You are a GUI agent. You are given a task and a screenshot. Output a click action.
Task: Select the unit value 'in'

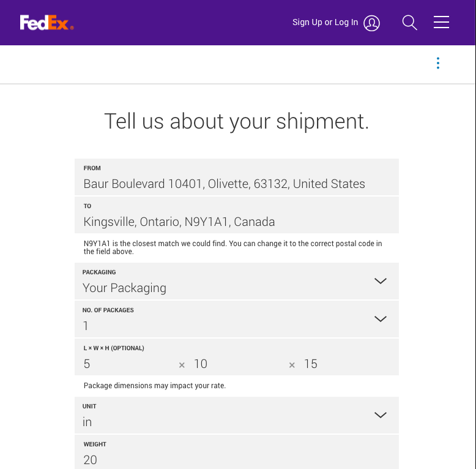tap(87, 422)
